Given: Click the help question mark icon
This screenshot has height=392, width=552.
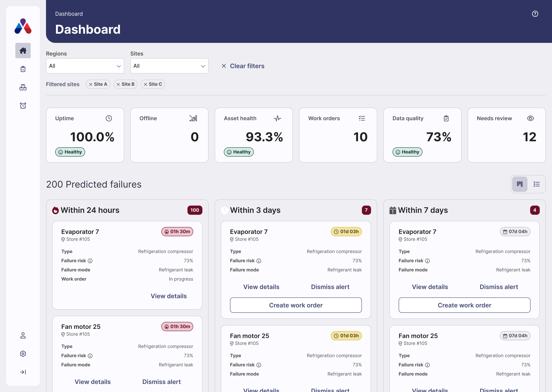Looking at the screenshot, I should pos(535,14).
